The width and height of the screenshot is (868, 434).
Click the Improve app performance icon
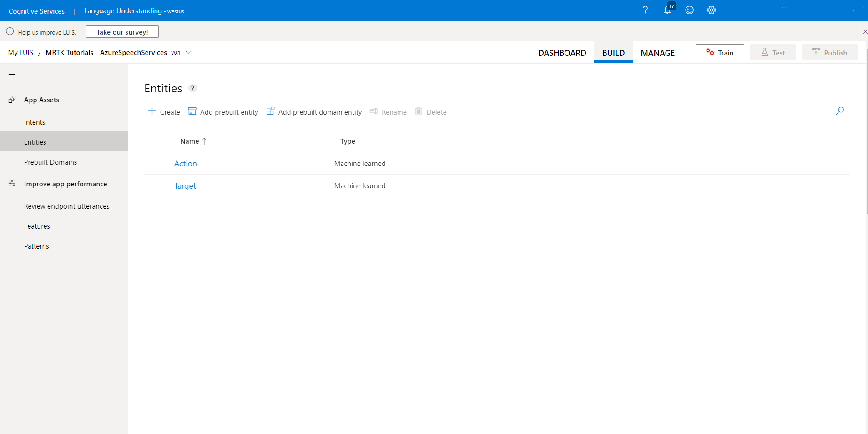coord(12,183)
